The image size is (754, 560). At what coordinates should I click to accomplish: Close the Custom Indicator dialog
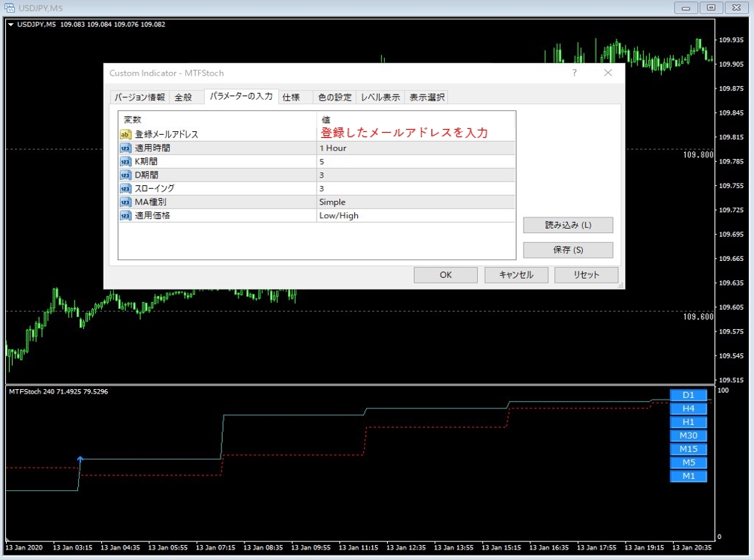608,73
